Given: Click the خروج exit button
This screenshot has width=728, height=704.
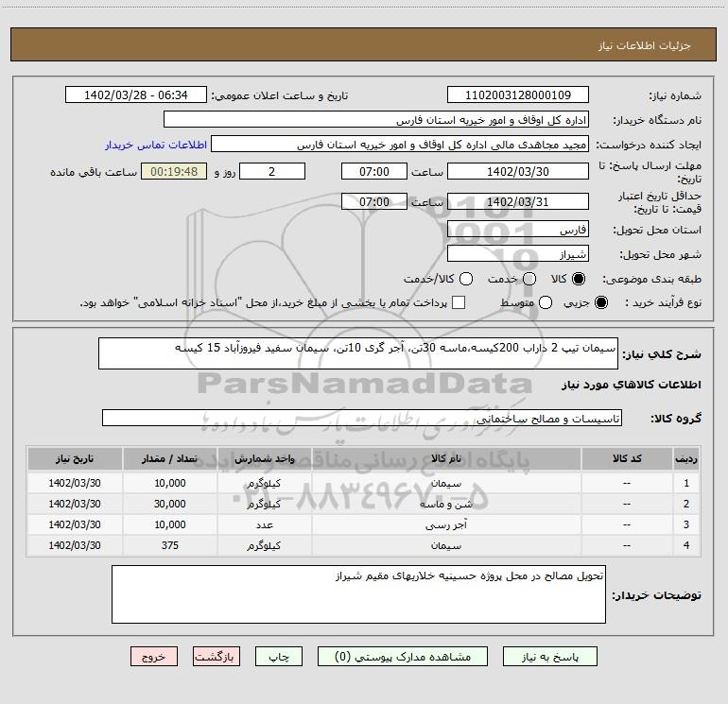Looking at the screenshot, I should click(154, 657).
